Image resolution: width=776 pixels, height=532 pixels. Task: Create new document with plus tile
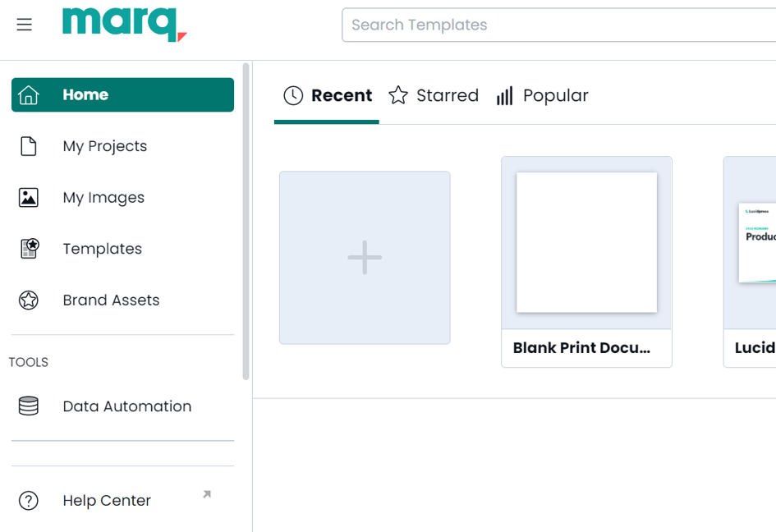pos(365,258)
